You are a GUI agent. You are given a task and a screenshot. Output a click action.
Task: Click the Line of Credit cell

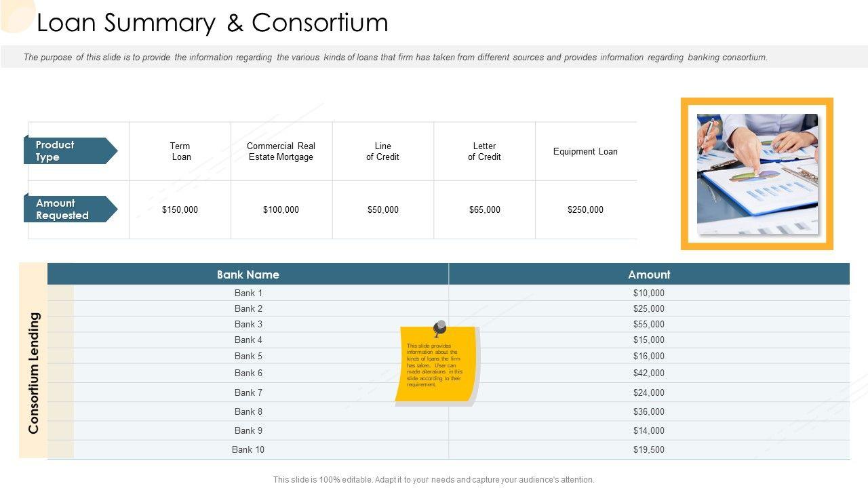pos(382,151)
